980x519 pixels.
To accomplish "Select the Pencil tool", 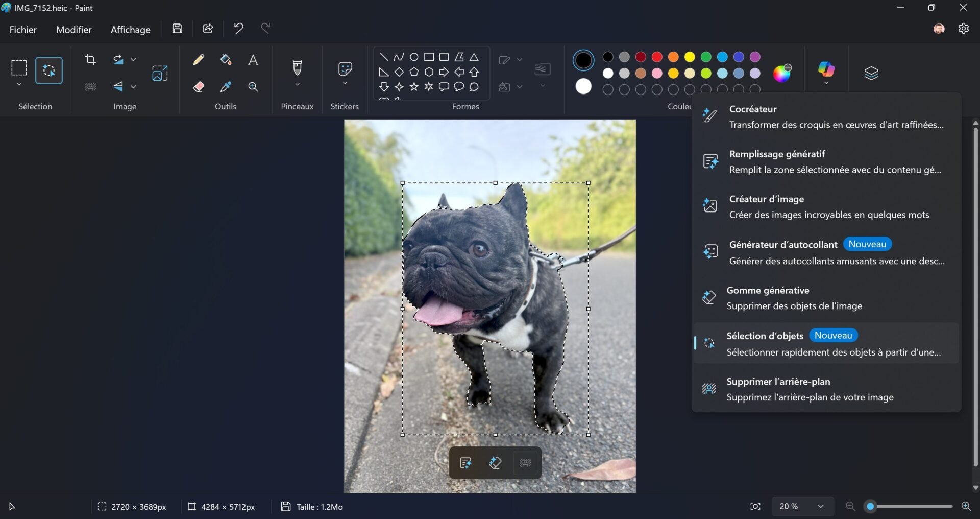I will 199,60.
